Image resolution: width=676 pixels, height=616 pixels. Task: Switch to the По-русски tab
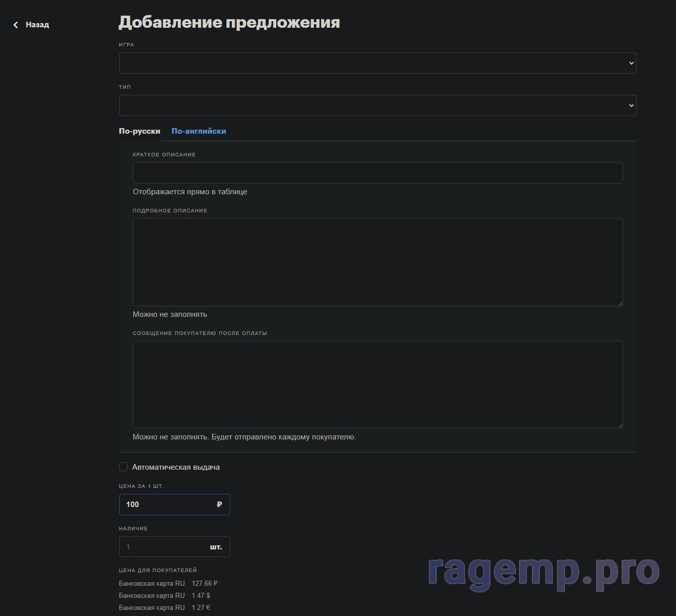(139, 131)
